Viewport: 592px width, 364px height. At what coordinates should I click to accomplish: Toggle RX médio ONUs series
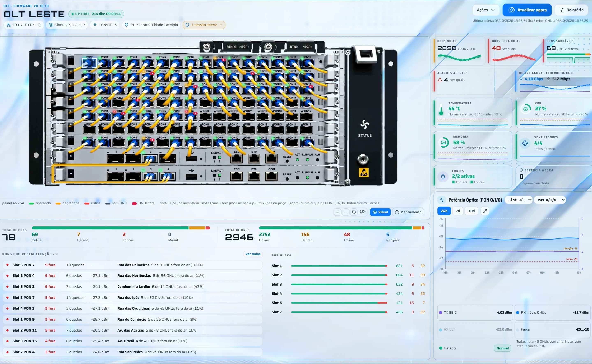[553, 312]
